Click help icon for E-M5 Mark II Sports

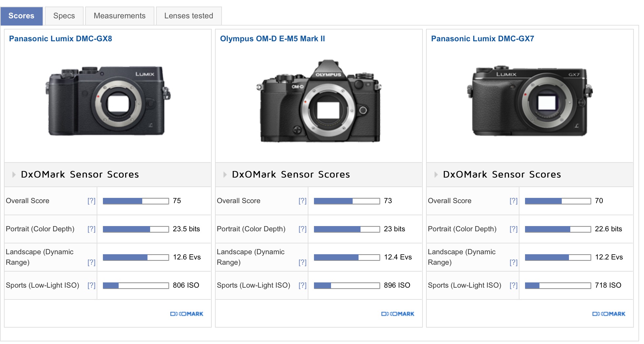point(302,285)
